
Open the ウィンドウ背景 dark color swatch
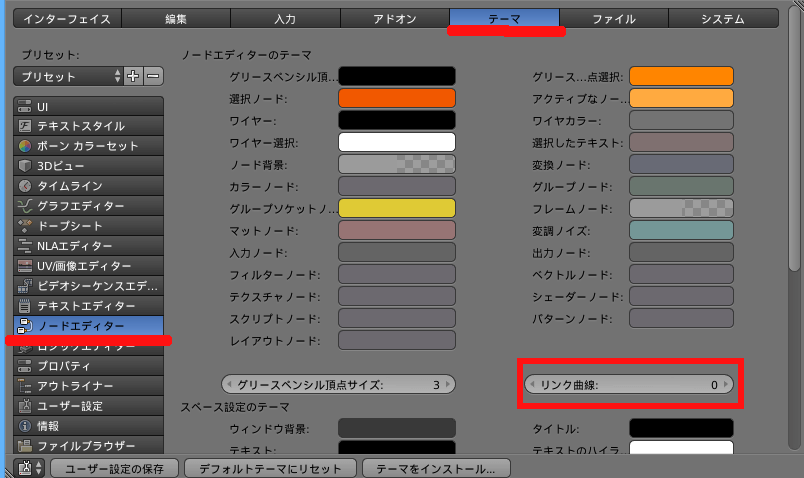pyautogui.click(x=397, y=428)
